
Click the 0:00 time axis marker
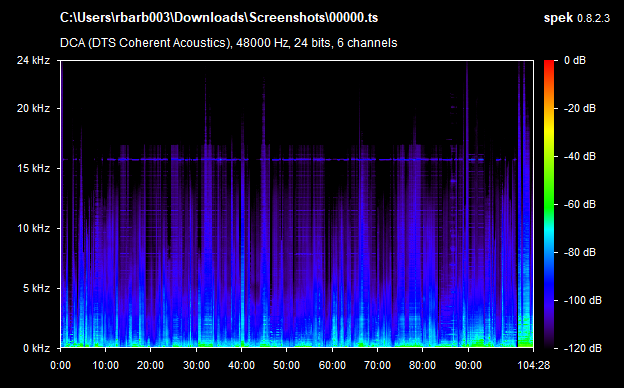pos(60,365)
